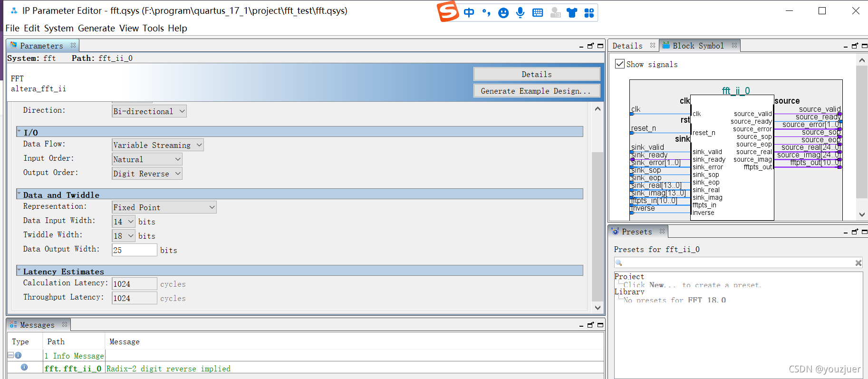The height and width of the screenshot is (379, 868).
Task: Click Generate Example Design button
Action: click(537, 91)
